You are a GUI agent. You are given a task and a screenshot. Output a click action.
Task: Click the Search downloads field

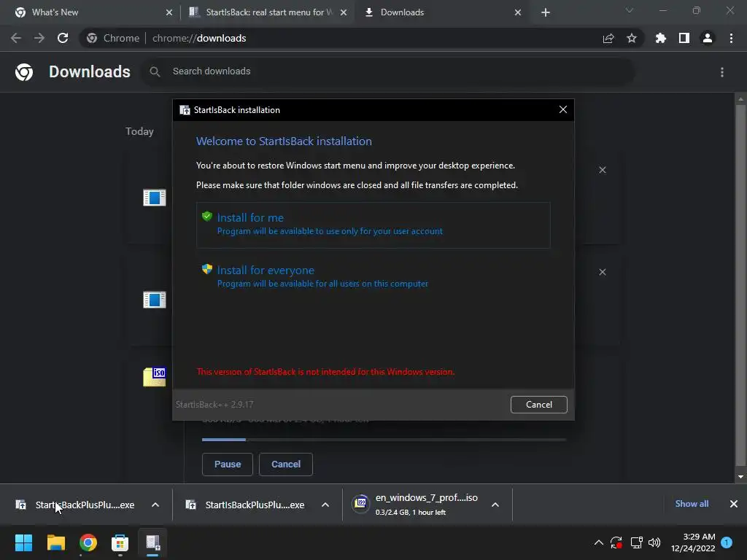pyautogui.click(x=388, y=71)
